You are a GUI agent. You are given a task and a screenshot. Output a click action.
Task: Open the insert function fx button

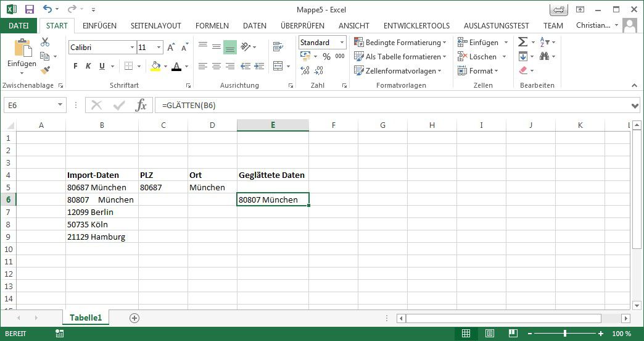141,105
